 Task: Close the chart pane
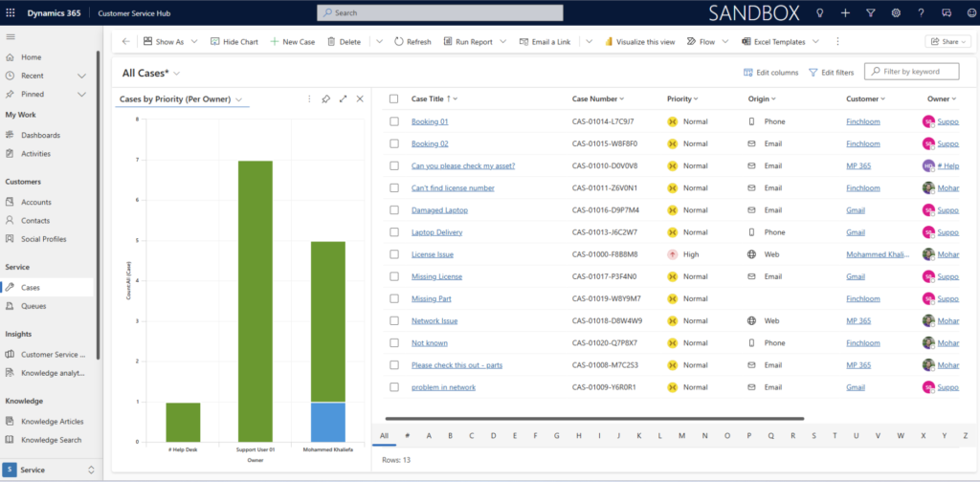[x=360, y=99]
